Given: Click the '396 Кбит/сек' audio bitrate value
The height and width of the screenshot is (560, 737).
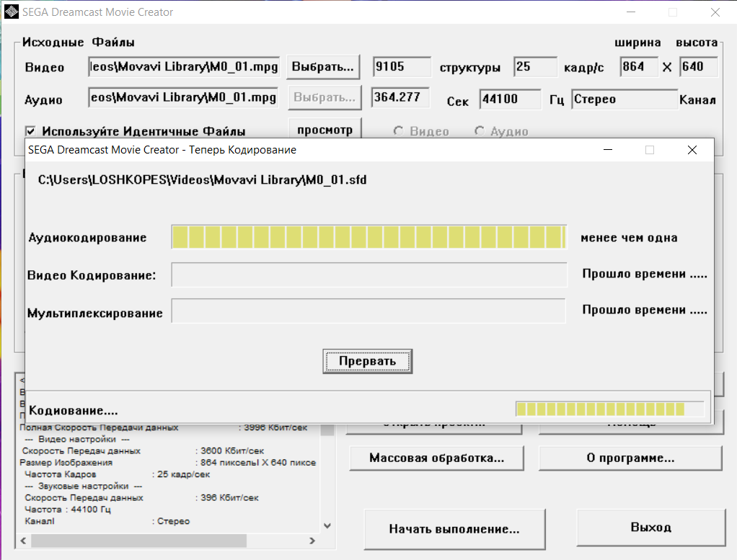Looking at the screenshot, I should 229,498.
